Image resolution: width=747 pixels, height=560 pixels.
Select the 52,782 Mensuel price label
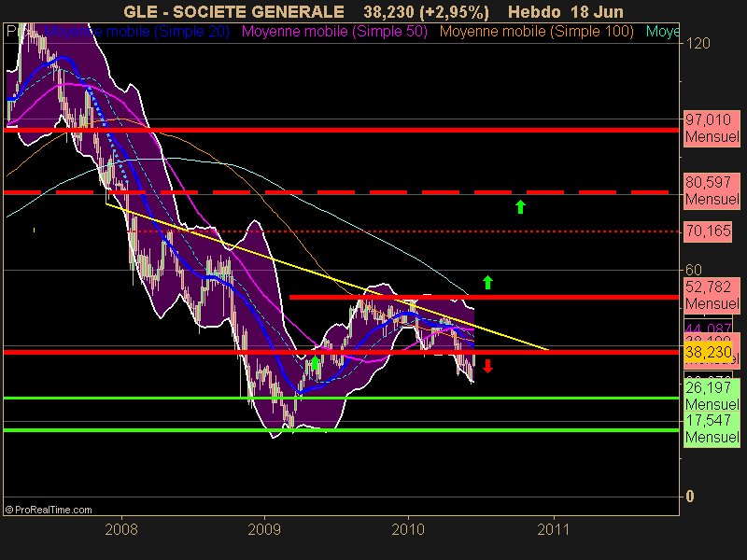[712, 295]
